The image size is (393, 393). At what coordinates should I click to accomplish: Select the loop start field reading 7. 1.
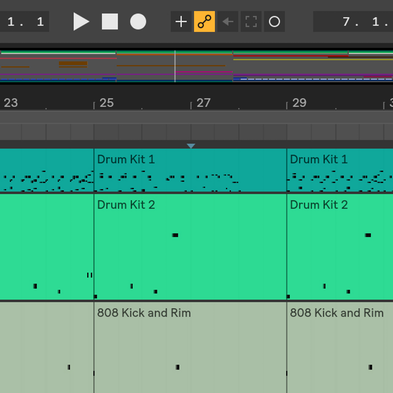353,22
